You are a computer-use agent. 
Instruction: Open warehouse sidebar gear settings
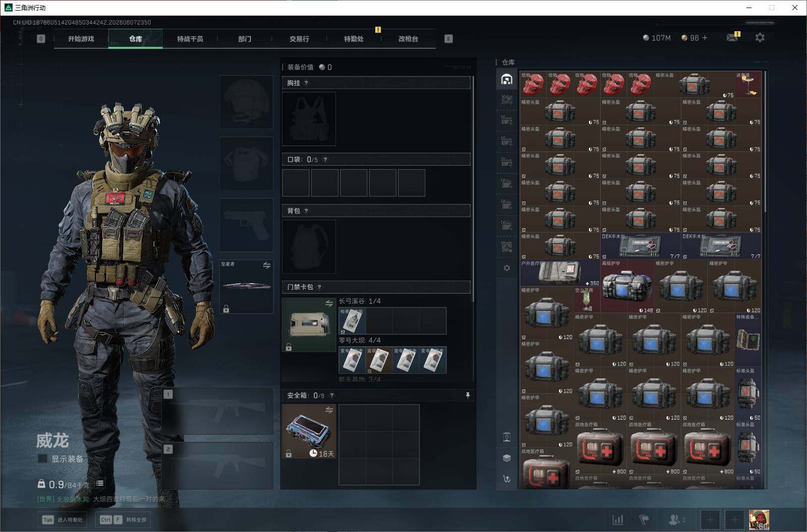coord(507,268)
